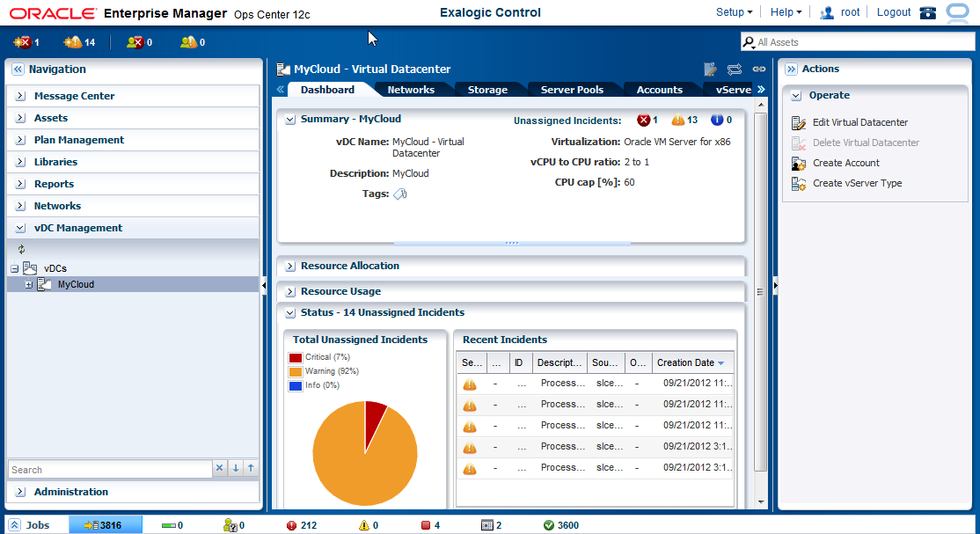The height and width of the screenshot is (534, 980).
Task: Click the search up arrow icon
Action: click(x=251, y=468)
